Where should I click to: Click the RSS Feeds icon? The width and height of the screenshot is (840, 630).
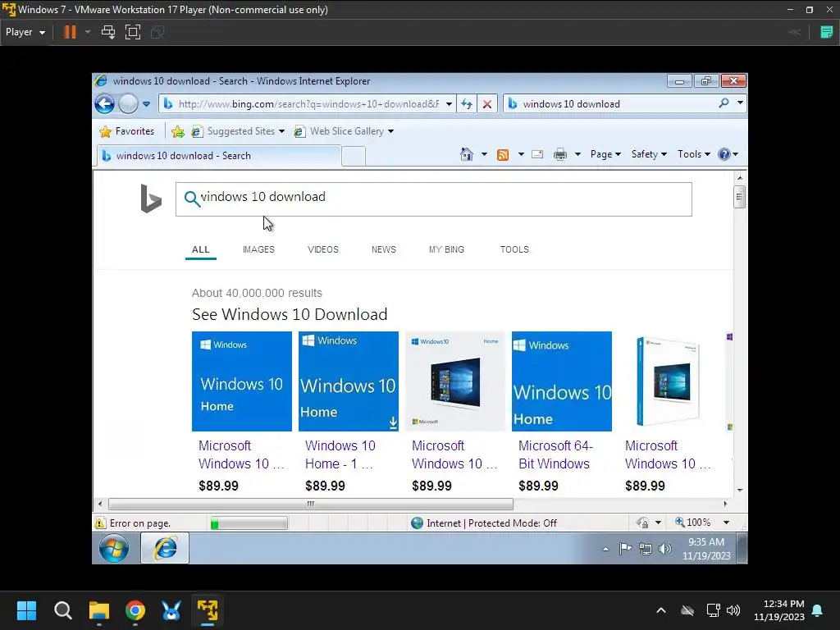pyautogui.click(x=503, y=155)
